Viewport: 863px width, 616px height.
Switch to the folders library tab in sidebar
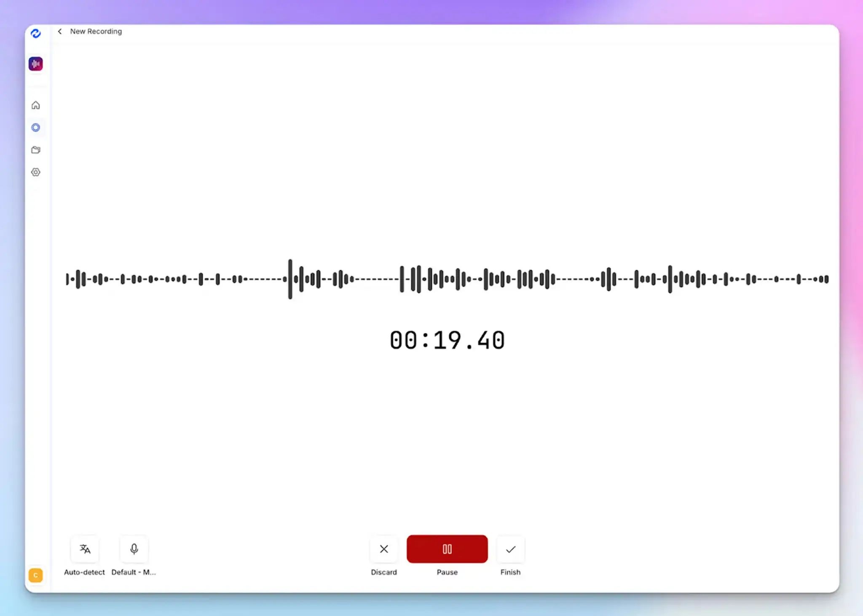[36, 150]
